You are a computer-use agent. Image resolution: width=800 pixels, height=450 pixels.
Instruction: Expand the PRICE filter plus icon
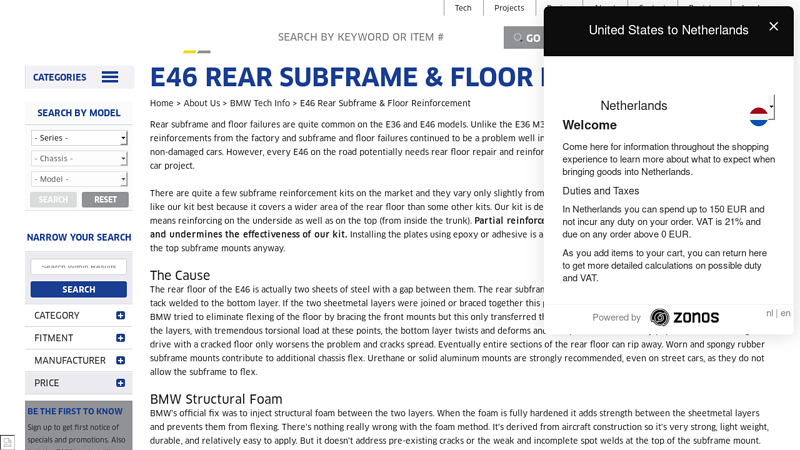tap(120, 383)
